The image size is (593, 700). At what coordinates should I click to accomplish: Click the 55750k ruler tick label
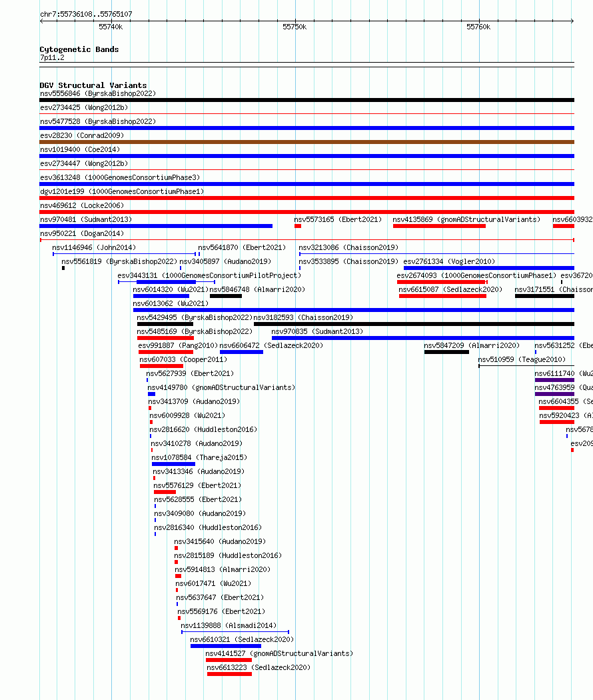295,27
